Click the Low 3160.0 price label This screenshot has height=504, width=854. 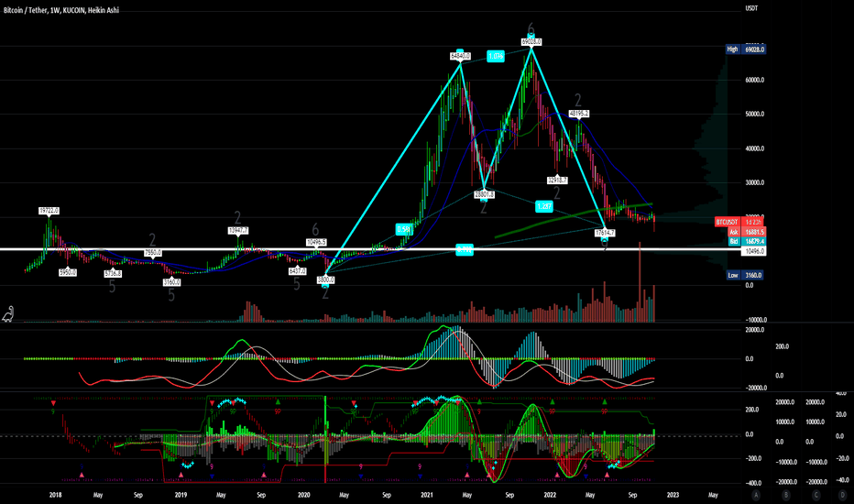point(746,275)
